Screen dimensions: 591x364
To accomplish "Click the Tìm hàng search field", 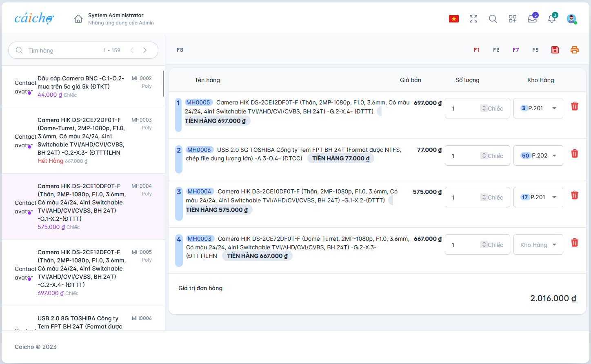I will [61, 50].
